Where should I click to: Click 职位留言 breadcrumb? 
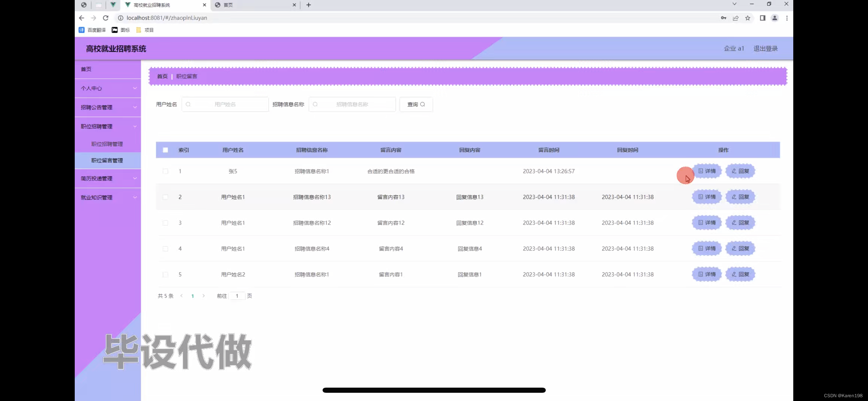point(186,76)
